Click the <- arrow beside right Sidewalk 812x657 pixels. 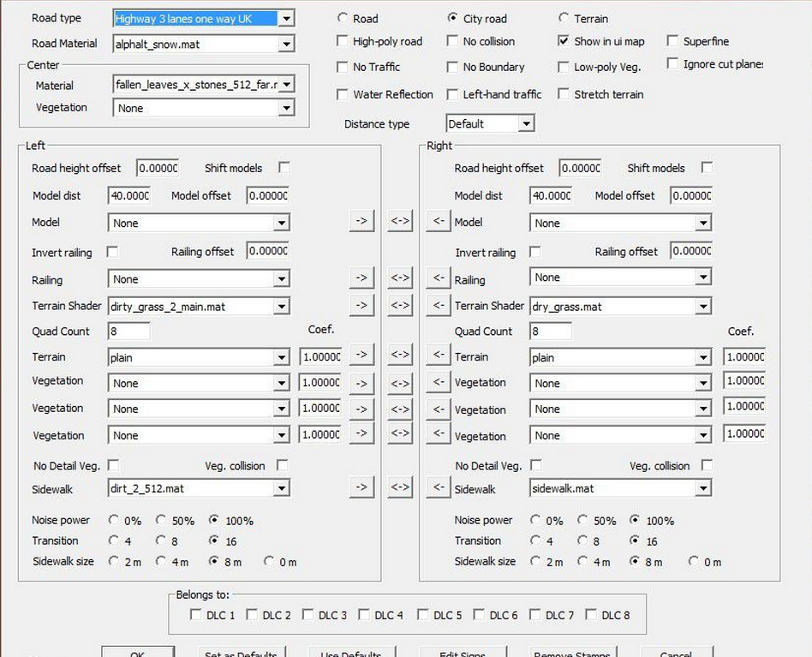coord(439,487)
